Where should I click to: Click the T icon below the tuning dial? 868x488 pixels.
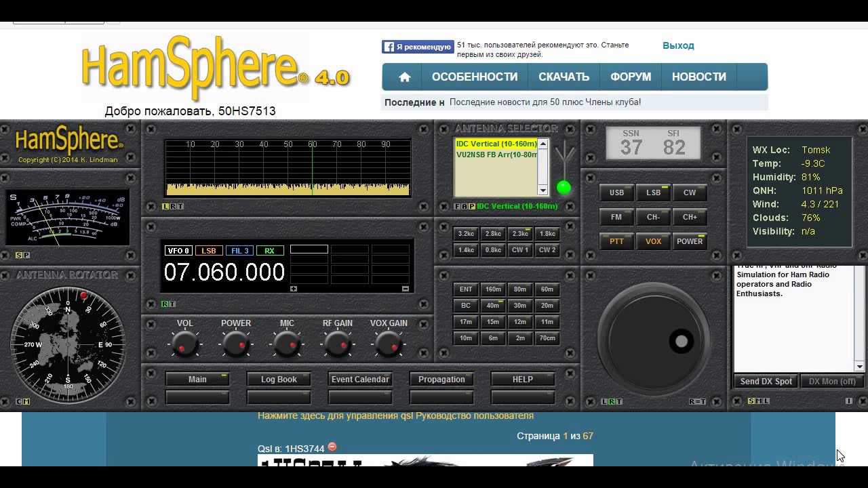tap(619, 401)
